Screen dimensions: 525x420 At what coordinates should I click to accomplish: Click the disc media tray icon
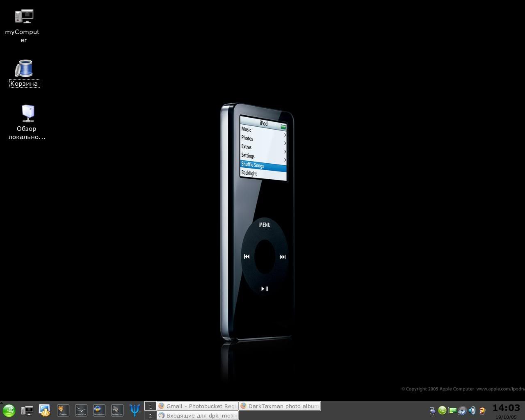pyautogui.click(x=462, y=410)
